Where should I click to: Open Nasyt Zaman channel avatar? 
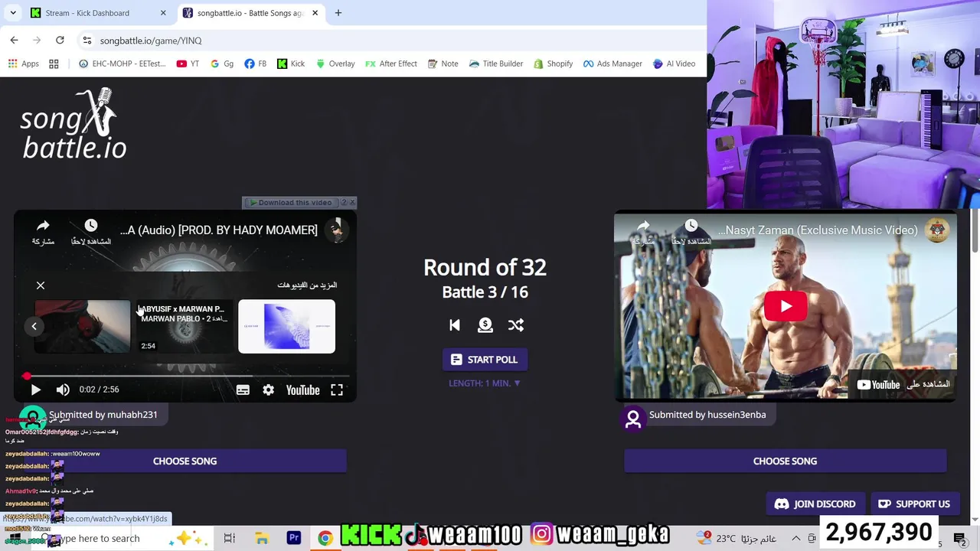[936, 230]
